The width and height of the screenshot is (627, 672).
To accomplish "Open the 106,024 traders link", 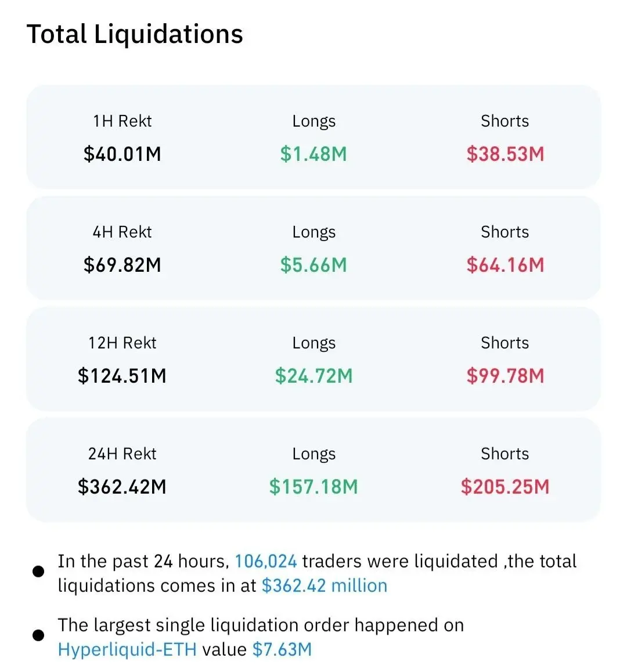I will (266, 562).
